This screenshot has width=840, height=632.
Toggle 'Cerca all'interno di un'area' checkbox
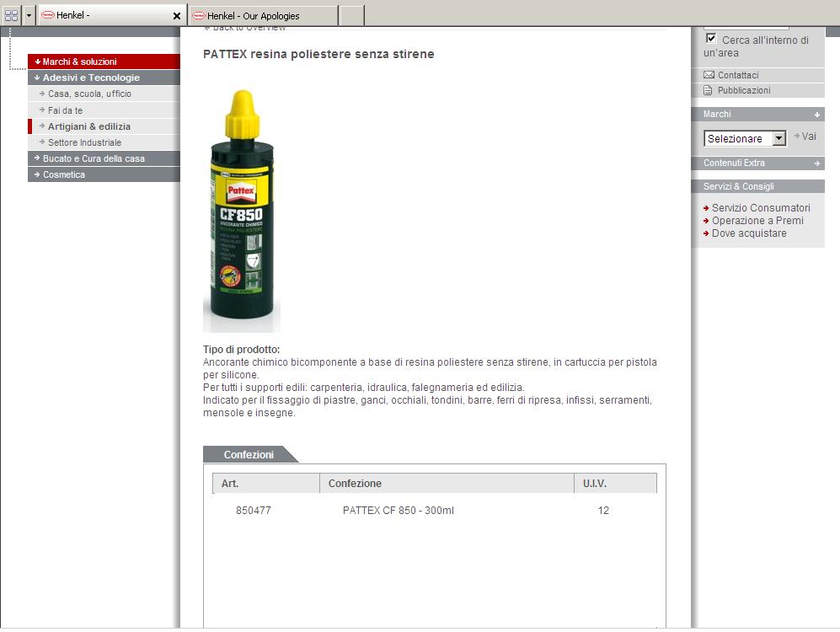[x=711, y=39]
